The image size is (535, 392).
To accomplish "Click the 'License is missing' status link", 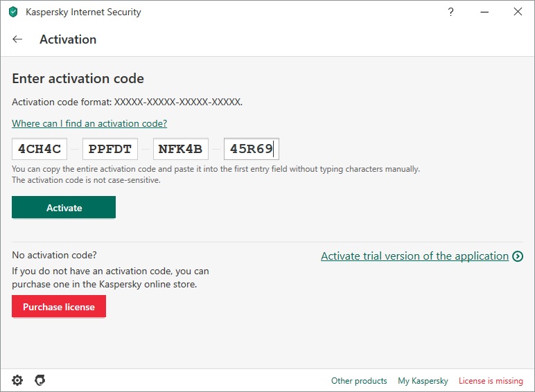I will (491, 381).
